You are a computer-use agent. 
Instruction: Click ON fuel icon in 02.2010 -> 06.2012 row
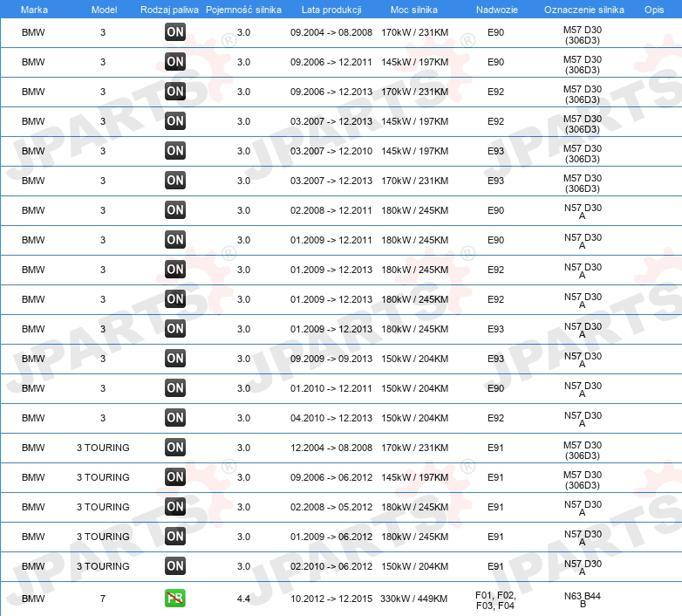pos(175,566)
